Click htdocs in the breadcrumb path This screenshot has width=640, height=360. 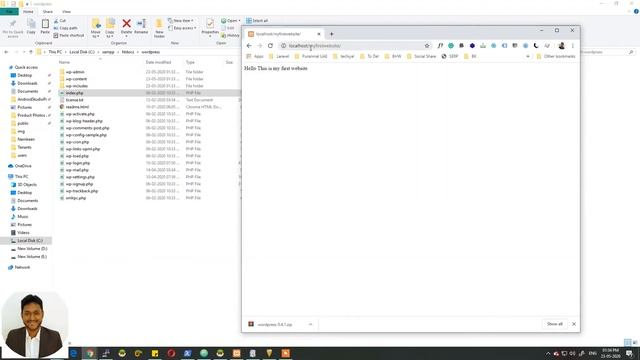coord(128,52)
